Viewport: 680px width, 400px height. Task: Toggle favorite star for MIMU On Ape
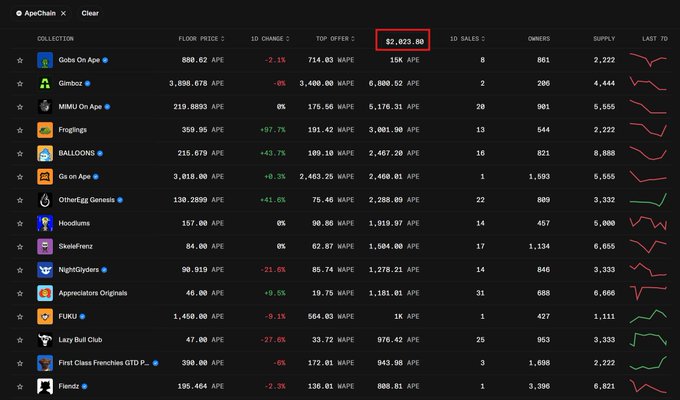pos(20,107)
